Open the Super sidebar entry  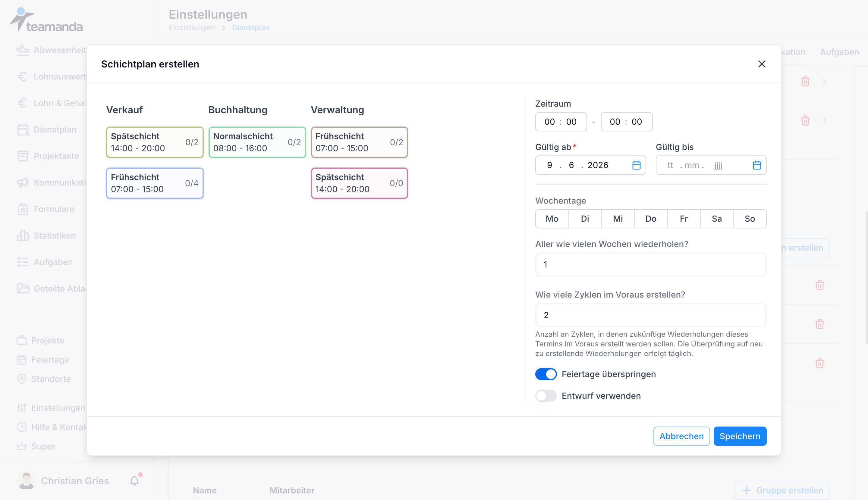tap(36, 446)
